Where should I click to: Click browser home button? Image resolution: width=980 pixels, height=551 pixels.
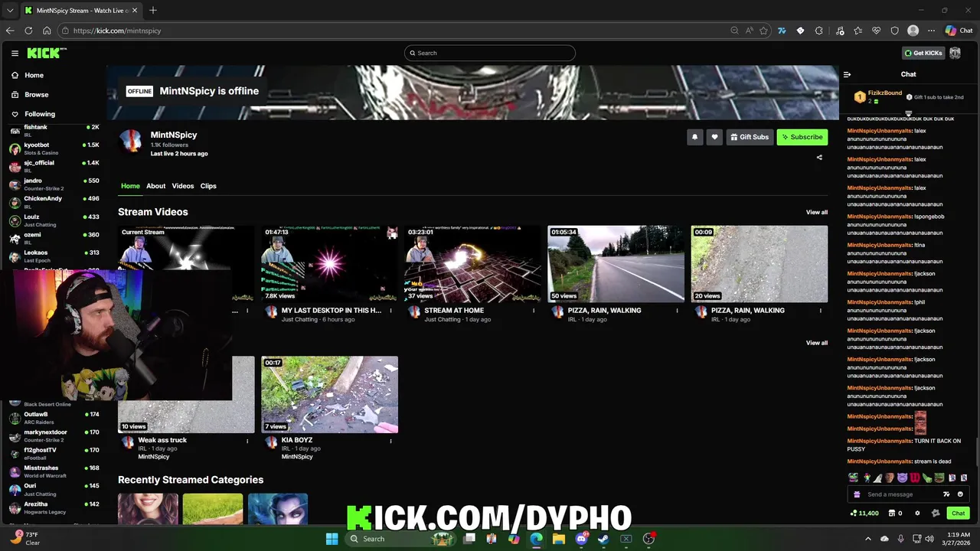point(47,31)
